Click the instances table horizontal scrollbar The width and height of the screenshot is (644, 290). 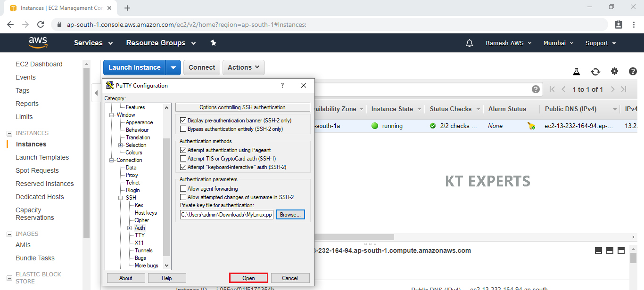pyautogui.click(x=355, y=237)
